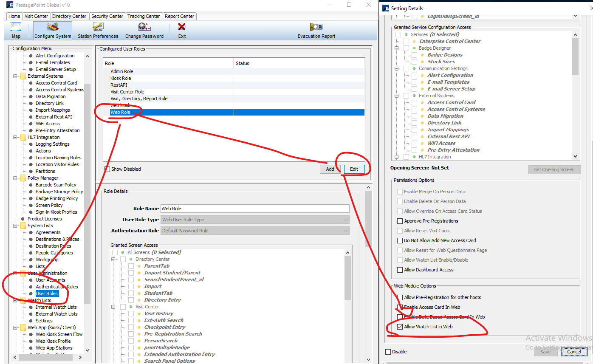Click the PassagePoint Global title bar icon
593x364 pixels.
coord(10,5)
